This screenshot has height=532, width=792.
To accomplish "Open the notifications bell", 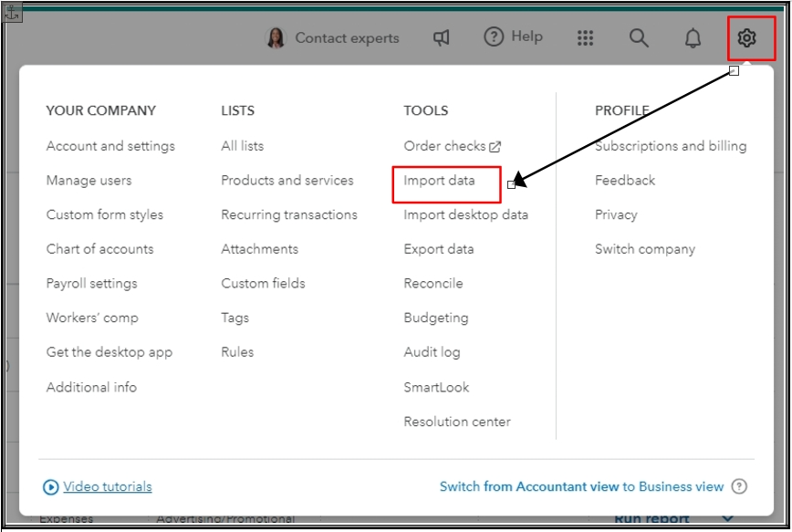I will (693, 38).
